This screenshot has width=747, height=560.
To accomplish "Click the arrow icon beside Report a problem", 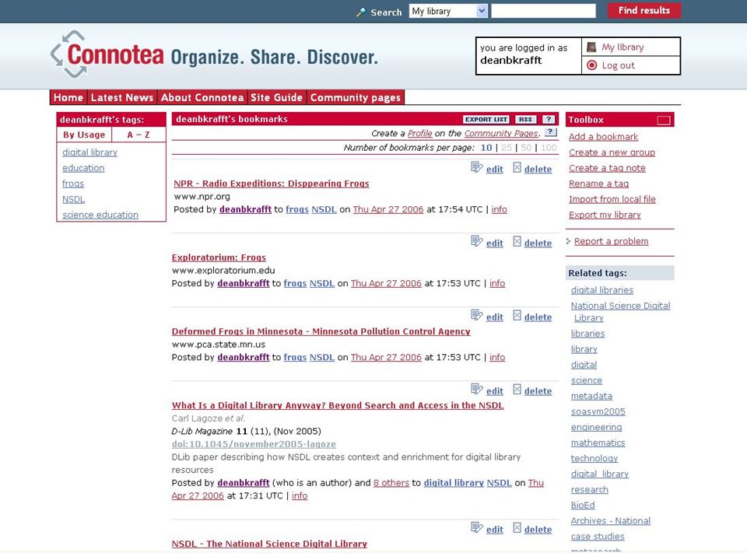I will (568, 241).
